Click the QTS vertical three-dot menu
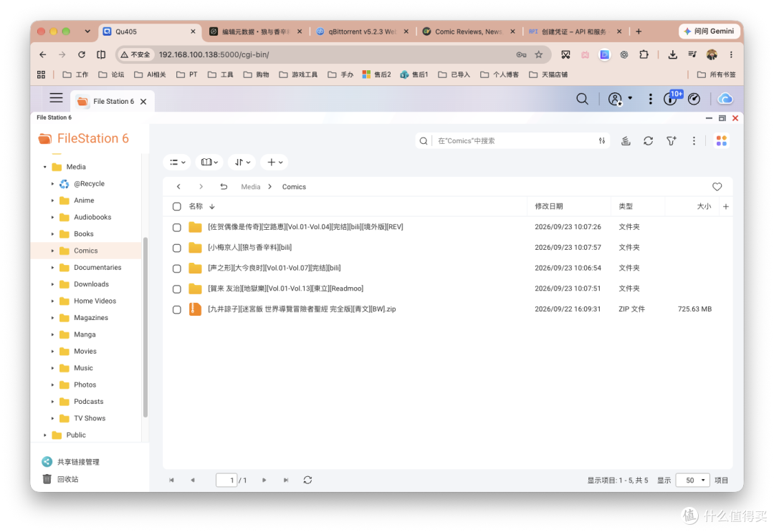The image size is (774, 532). (x=650, y=99)
